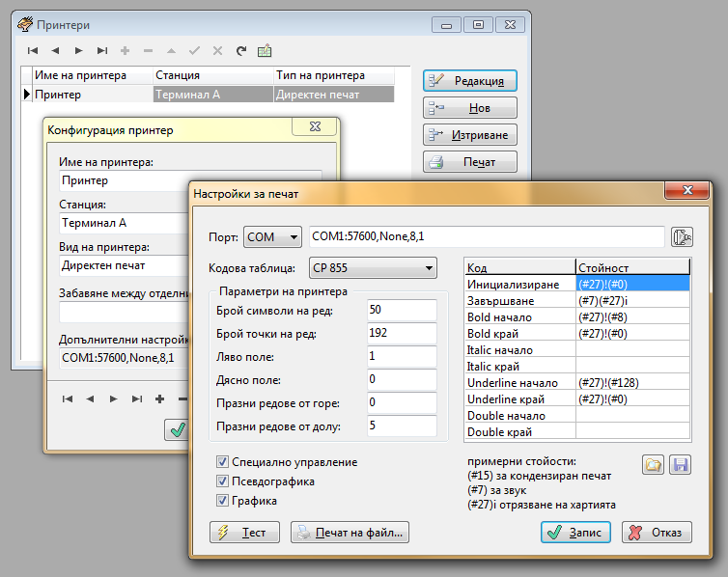Toggle the Псевдографика checkbox
The image size is (728, 577).
tap(223, 481)
